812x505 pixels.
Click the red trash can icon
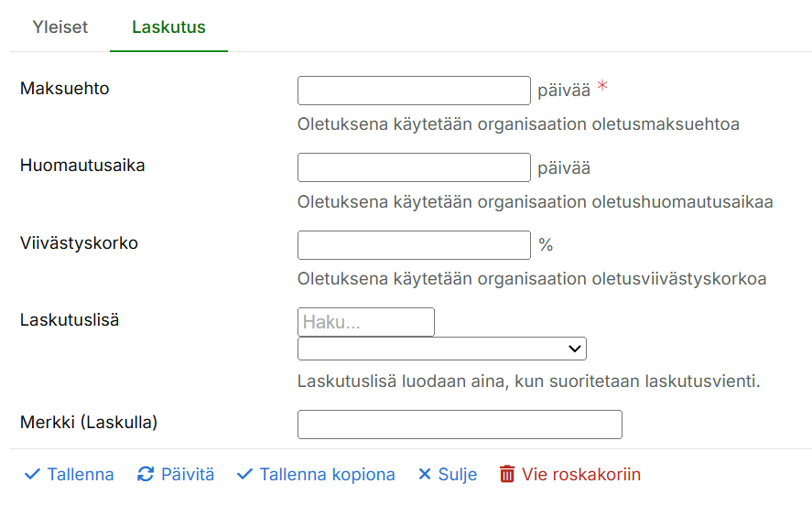507,474
